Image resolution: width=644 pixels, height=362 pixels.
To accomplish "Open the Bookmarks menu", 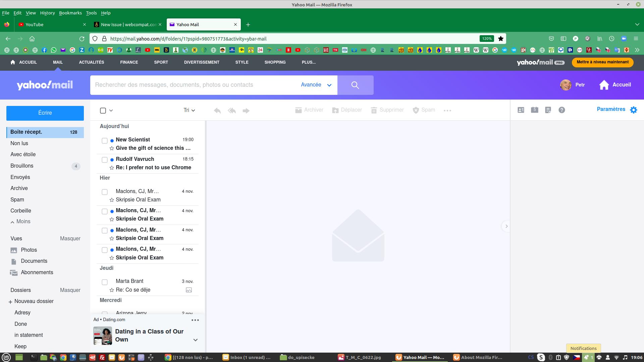I will [70, 13].
